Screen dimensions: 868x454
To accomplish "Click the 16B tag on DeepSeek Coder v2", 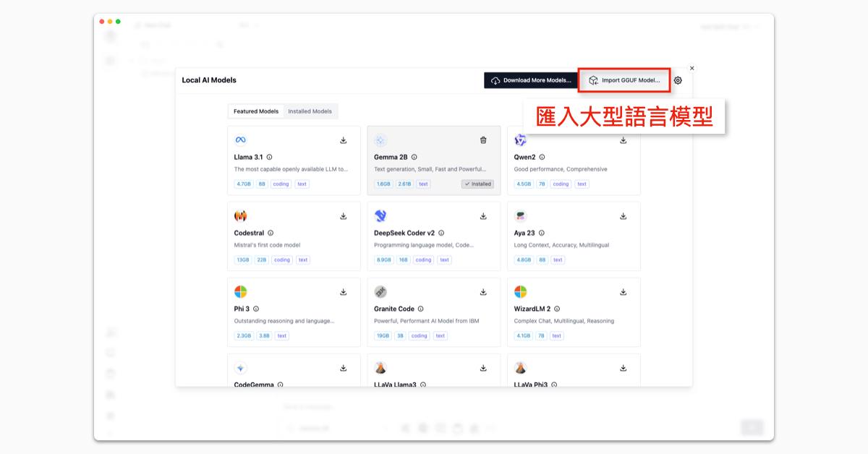I will (403, 260).
